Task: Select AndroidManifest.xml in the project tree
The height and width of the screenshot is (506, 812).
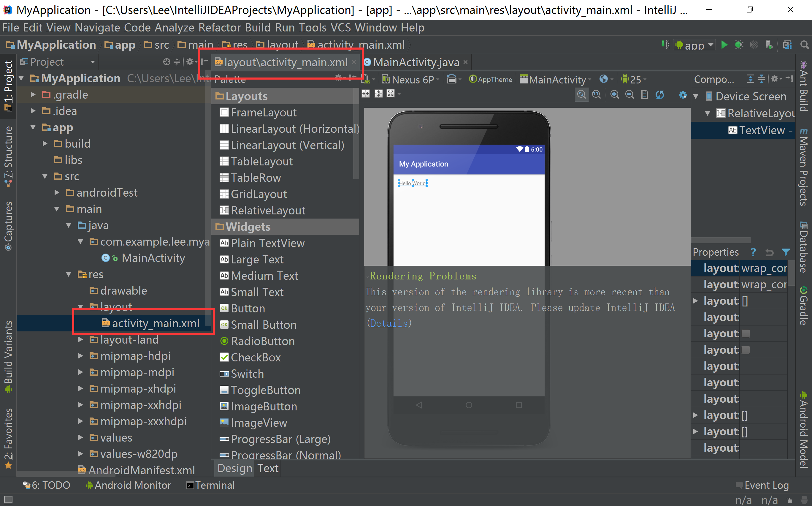Action: pos(137,470)
